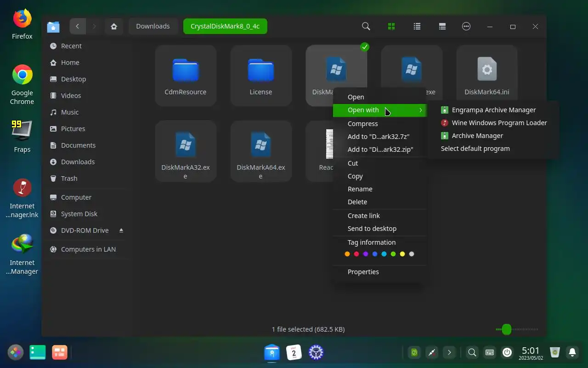Screen dimensions: 588x368
Task: Choose Compress in the context menu
Action: pyautogui.click(x=380, y=124)
